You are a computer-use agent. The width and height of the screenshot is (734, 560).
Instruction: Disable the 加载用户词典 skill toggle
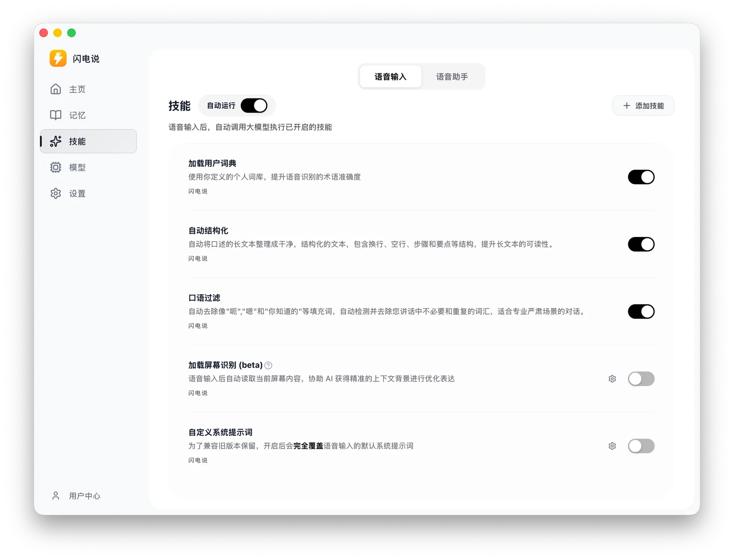[x=641, y=177]
